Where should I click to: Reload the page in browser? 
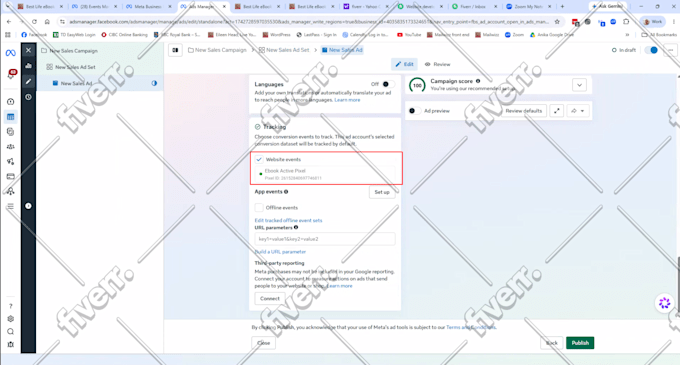pos(34,22)
